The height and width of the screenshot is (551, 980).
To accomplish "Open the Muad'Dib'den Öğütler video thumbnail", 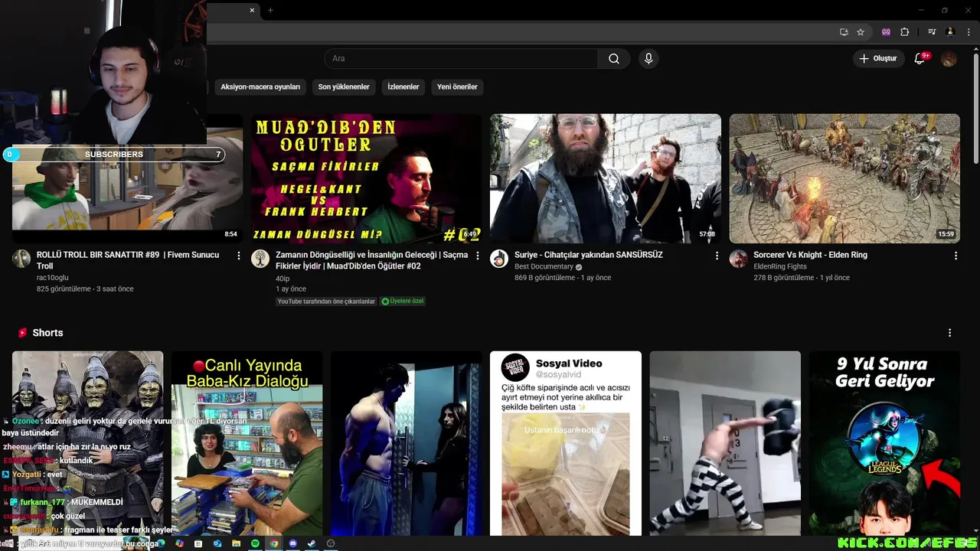I will pos(366,178).
